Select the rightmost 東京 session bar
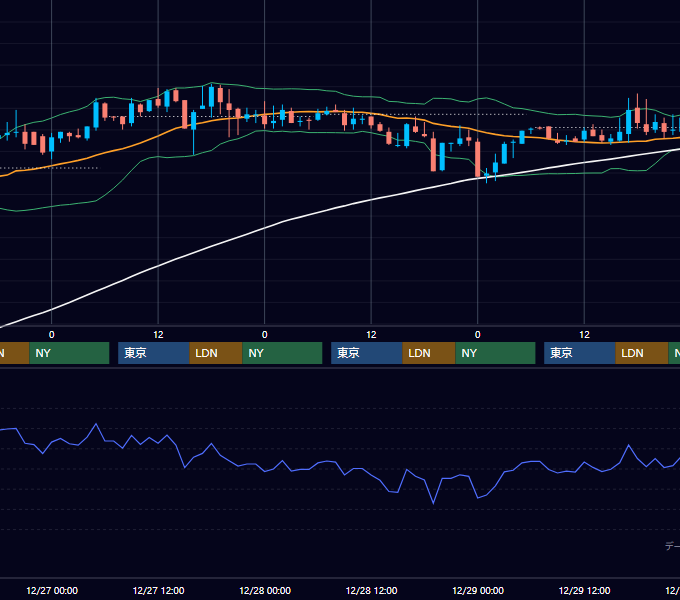The image size is (680, 600). point(580,353)
